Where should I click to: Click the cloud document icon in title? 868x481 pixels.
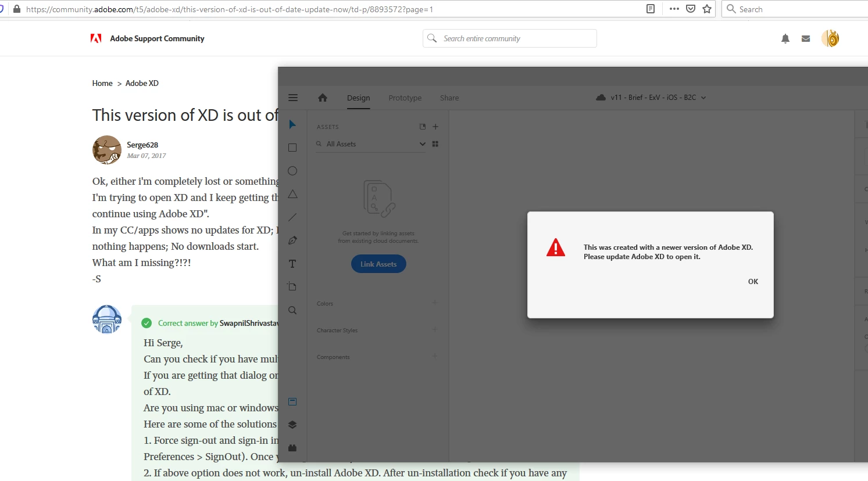pos(601,98)
